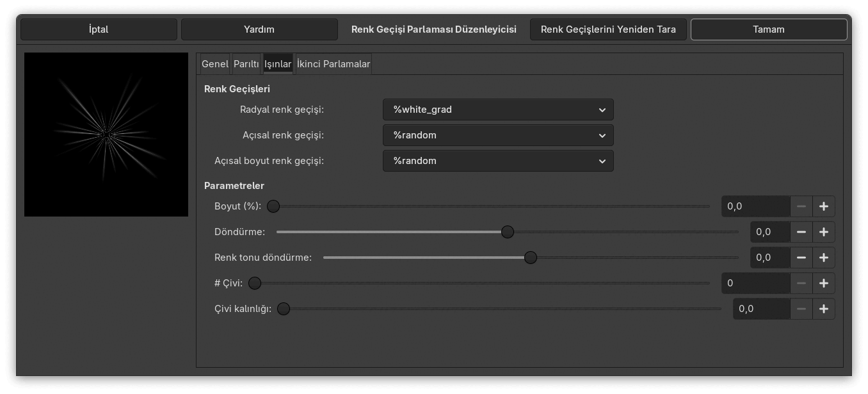Switch to the Genel tab
The image size is (868, 394).
coord(214,64)
